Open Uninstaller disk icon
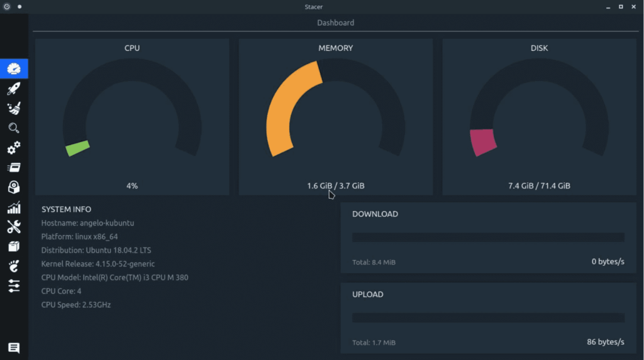Screen dimensions: 644x360 coord(14,187)
